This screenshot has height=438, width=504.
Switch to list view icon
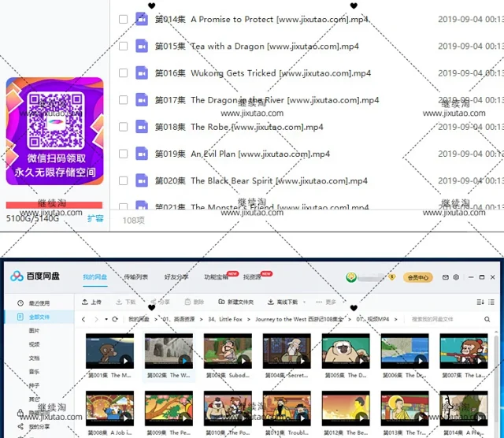point(491,302)
